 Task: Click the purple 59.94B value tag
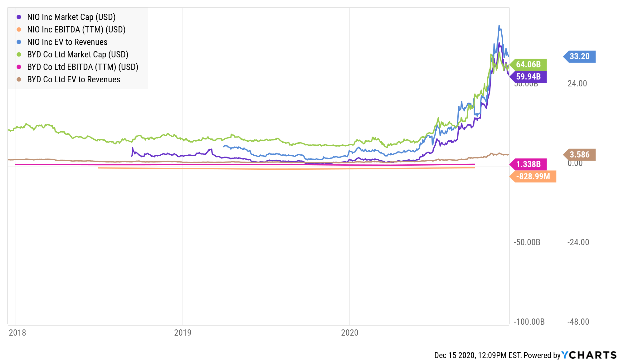pyautogui.click(x=528, y=76)
